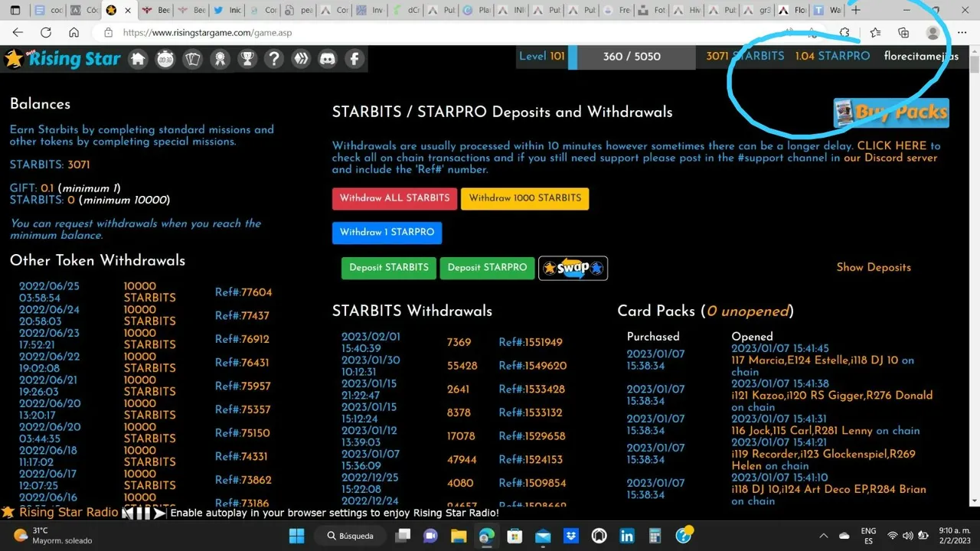Switch to the Inic Twitter tab

click(227, 11)
